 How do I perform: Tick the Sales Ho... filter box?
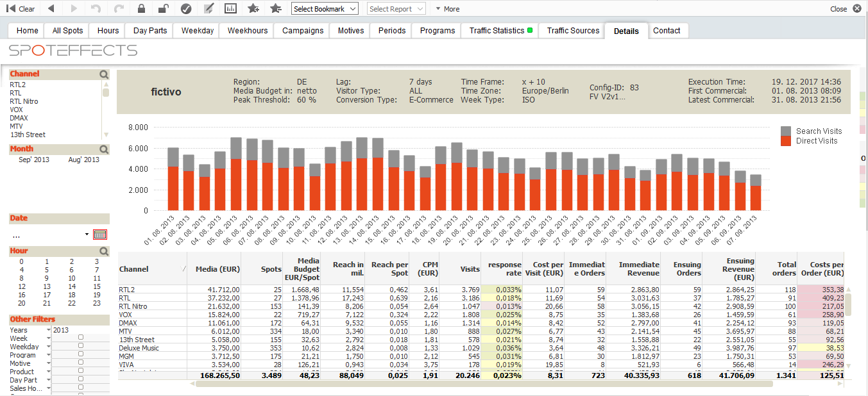(81, 387)
